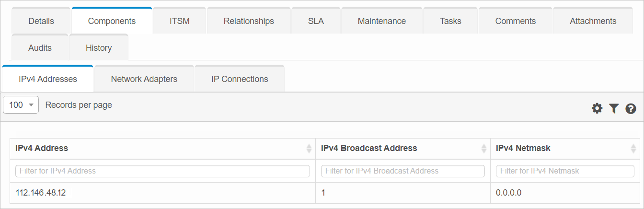This screenshot has height=209, width=644.
Task: Show the Network Adapters sub-tab
Action: 144,79
